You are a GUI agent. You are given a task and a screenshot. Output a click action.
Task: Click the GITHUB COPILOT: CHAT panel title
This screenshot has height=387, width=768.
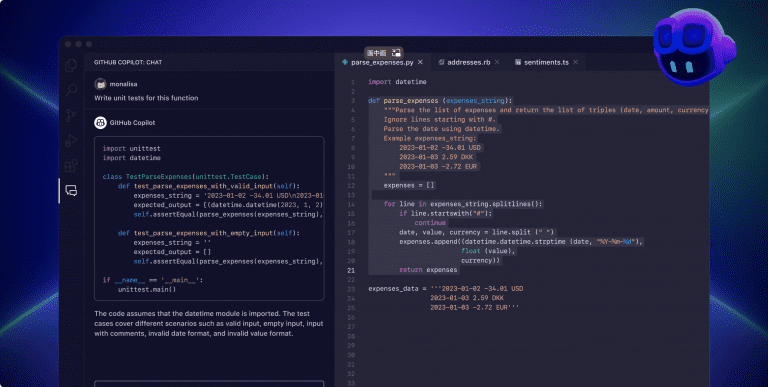128,62
